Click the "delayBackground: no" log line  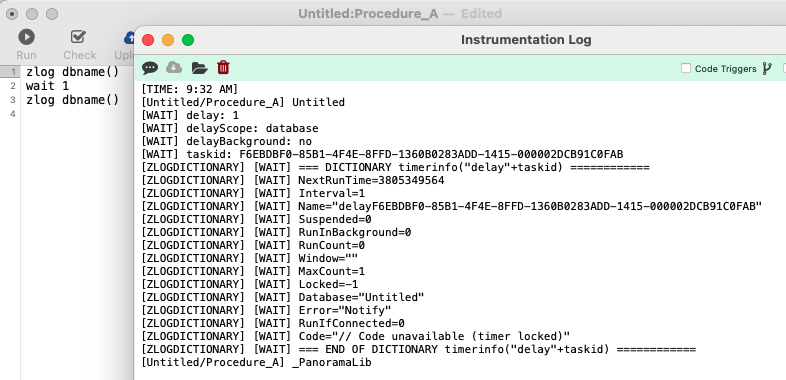227,141
